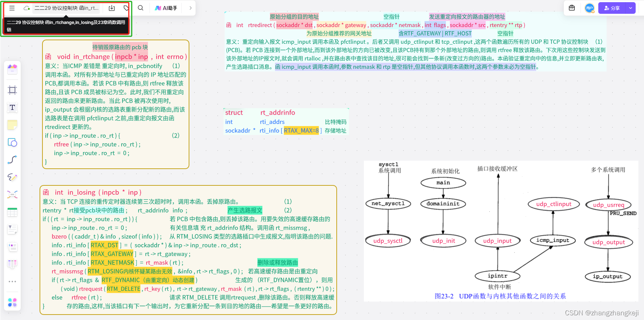Click the 'void in_rtchange' function heading
The height and width of the screenshot is (320, 644).
[83, 57]
